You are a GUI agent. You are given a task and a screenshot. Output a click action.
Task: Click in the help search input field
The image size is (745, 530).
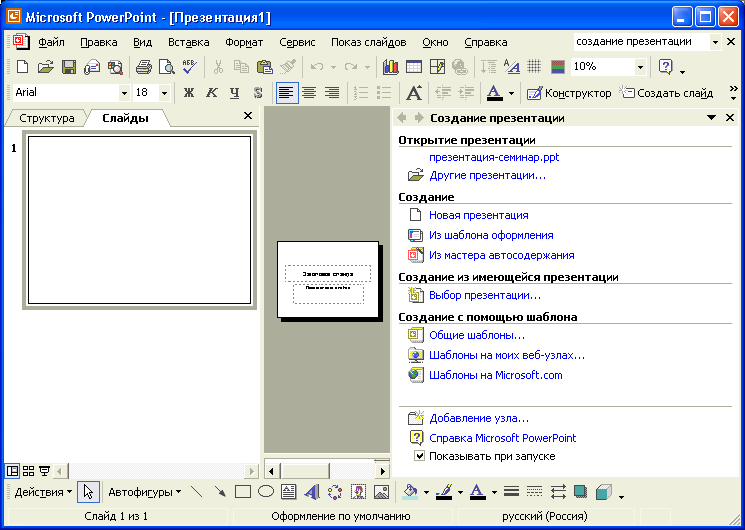point(641,42)
